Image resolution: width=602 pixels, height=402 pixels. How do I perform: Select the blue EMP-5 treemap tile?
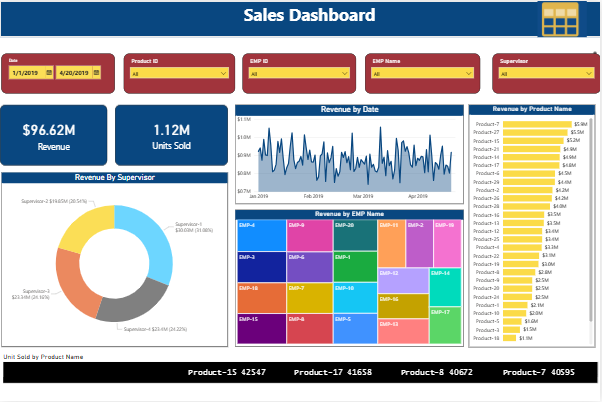click(x=355, y=329)
